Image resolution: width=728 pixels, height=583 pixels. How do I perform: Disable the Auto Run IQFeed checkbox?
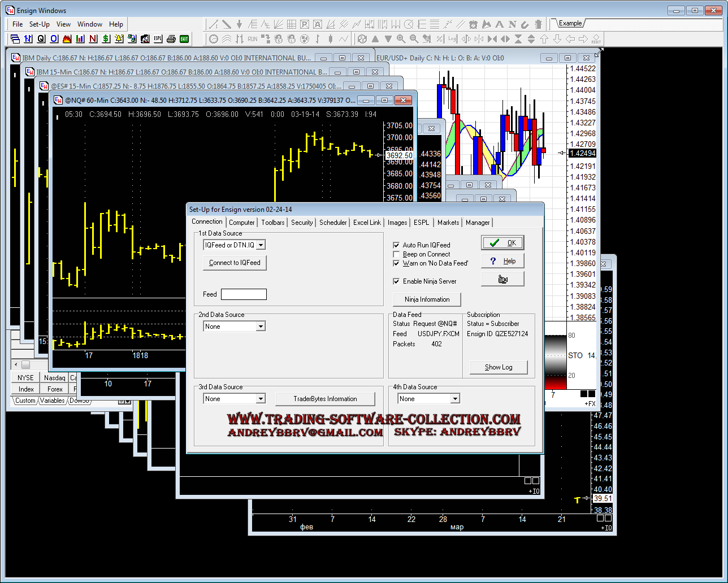click(x=396, y=245)
